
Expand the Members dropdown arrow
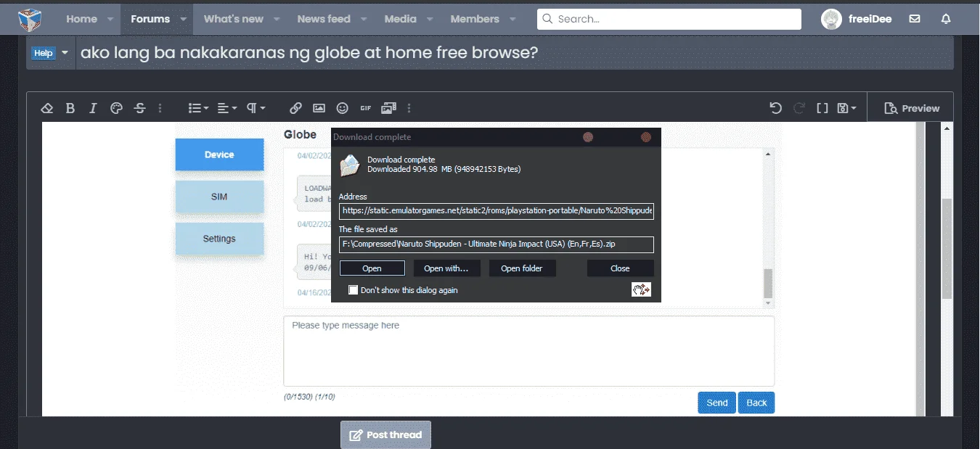pyautogui.click(x=513, y=19)
